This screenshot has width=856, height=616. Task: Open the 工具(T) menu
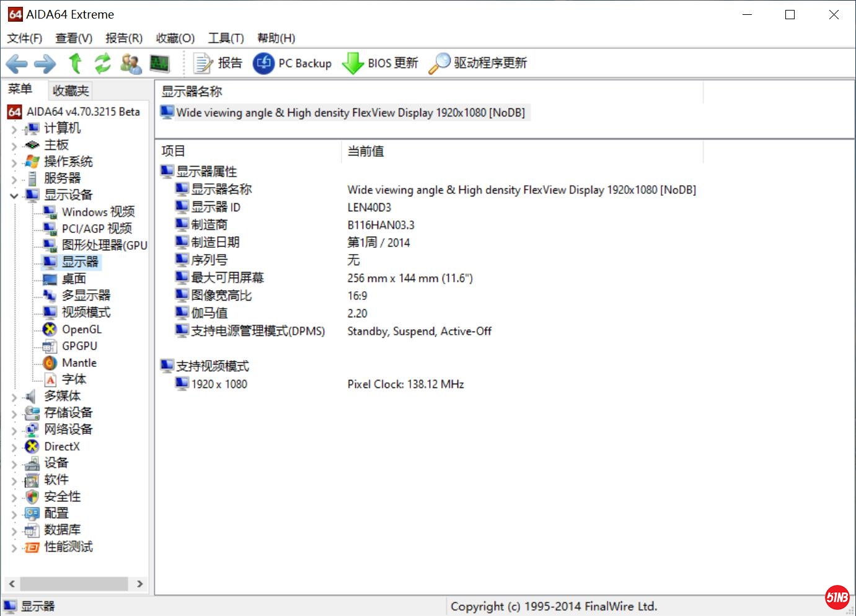tap(226, 38)
